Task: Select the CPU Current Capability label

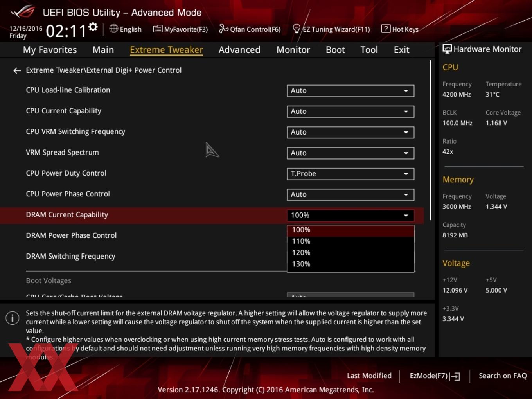Action: tap(63, 111)
